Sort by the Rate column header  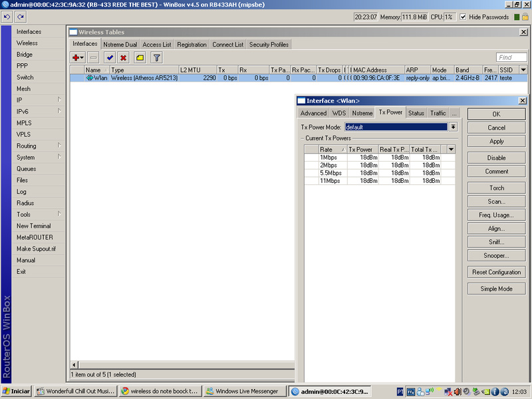coord(332,149)
